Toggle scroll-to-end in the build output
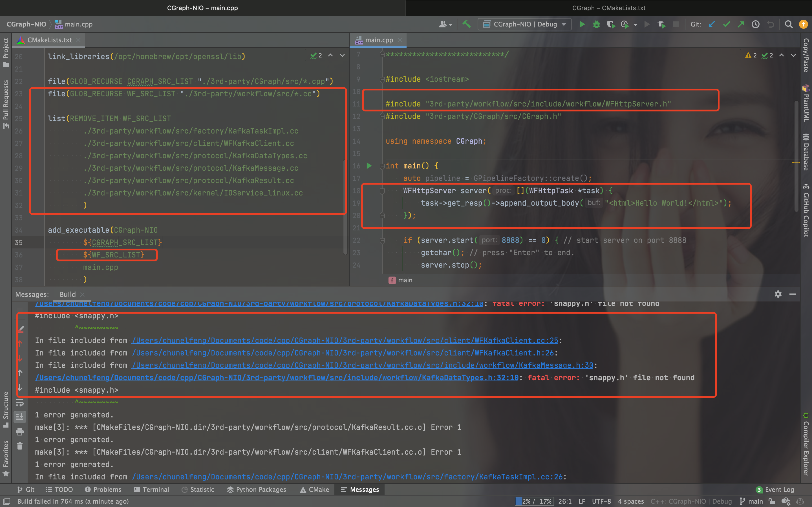812x507 pixels. pyautogui.click(x=20, y=417)
